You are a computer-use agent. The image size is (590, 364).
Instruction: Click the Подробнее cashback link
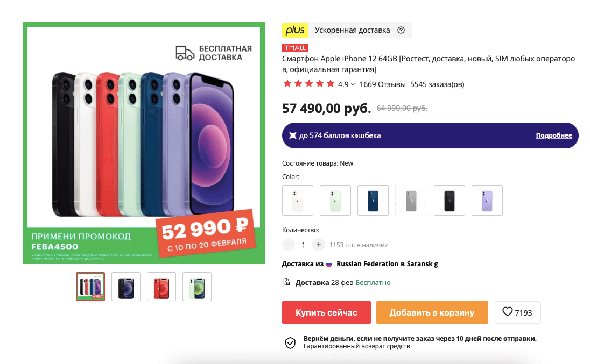554,135
